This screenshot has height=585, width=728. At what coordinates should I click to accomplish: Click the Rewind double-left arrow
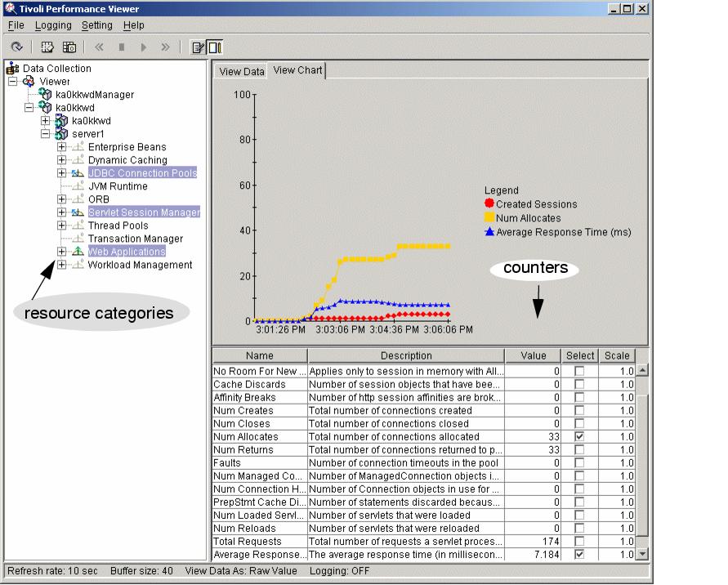99,47
